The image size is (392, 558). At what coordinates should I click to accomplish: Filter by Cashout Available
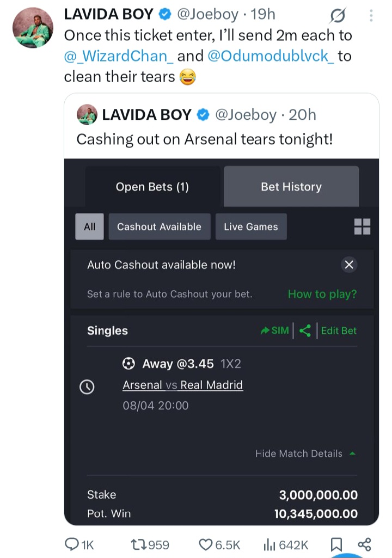point(159,226)
